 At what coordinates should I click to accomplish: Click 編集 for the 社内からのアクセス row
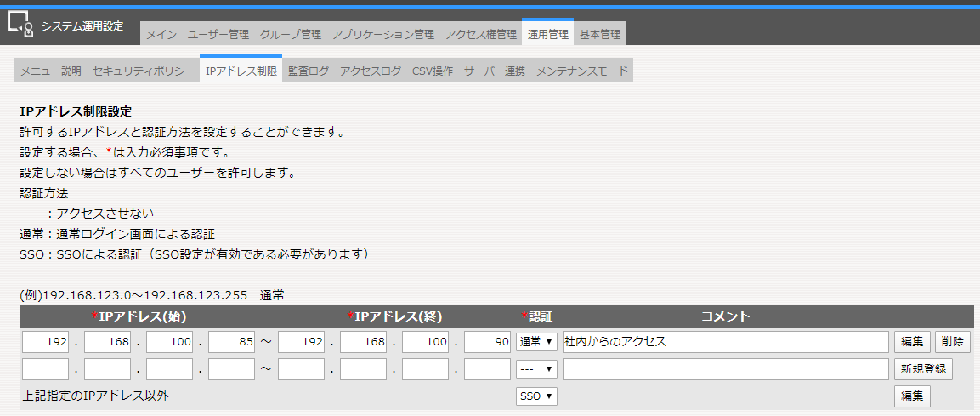coord(912,342)
